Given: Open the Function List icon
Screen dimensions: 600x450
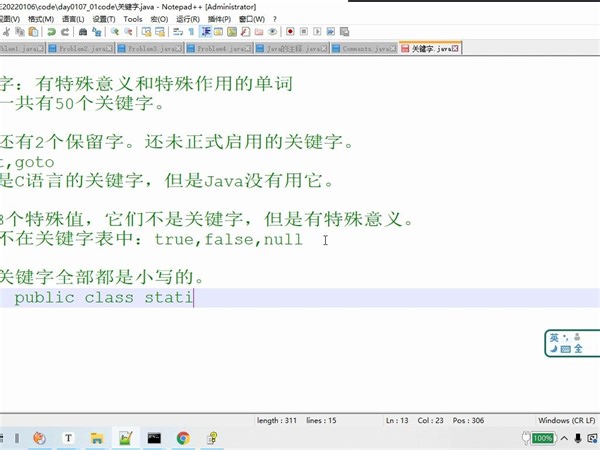Looking at the screenshot, I should (246, 32).
